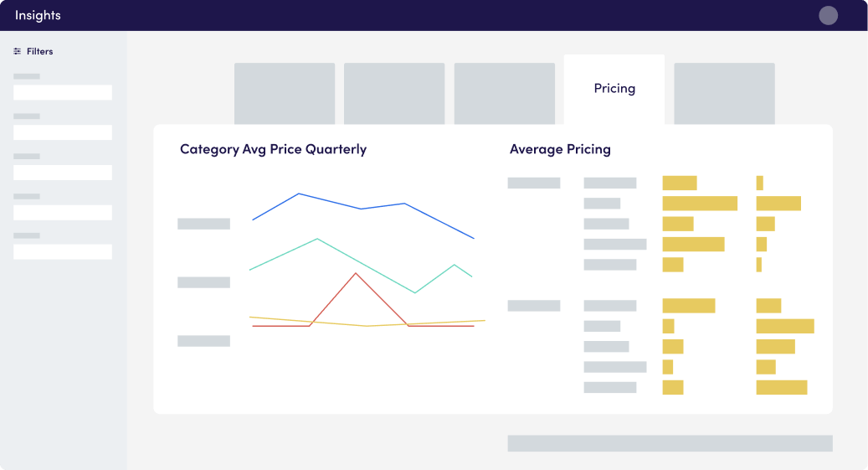Click the Insights header title
The height and width of the screenshot is (470, 868).
click(x=38, y=16)
